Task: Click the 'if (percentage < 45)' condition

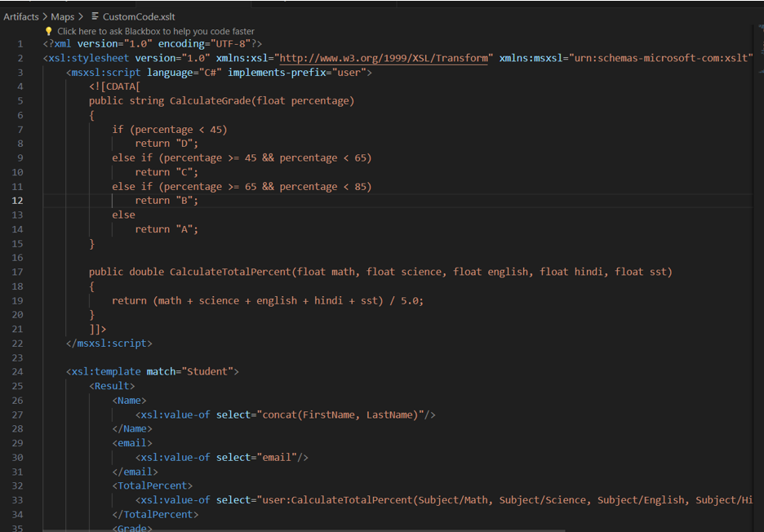Action: point(170,130)
